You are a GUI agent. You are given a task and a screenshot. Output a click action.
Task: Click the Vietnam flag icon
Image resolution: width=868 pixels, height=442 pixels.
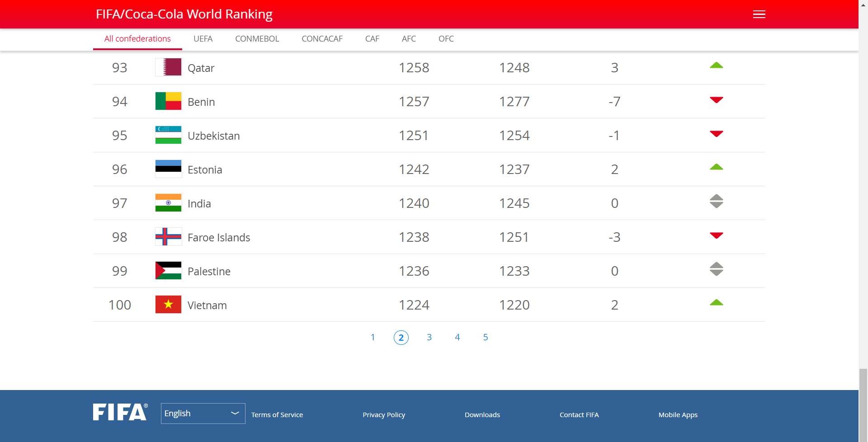(168, 304)
